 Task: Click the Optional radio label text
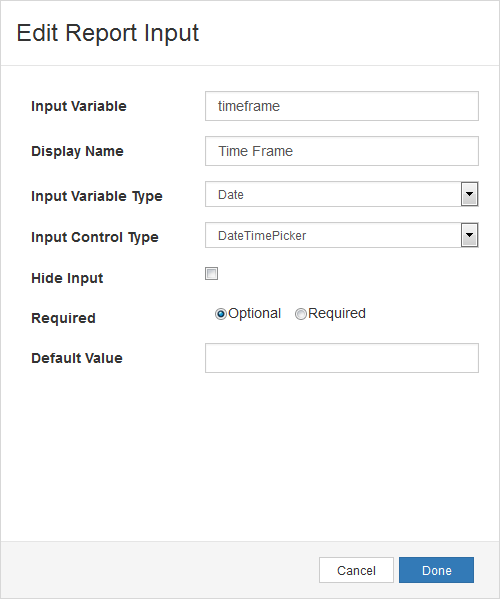[254, 314]
